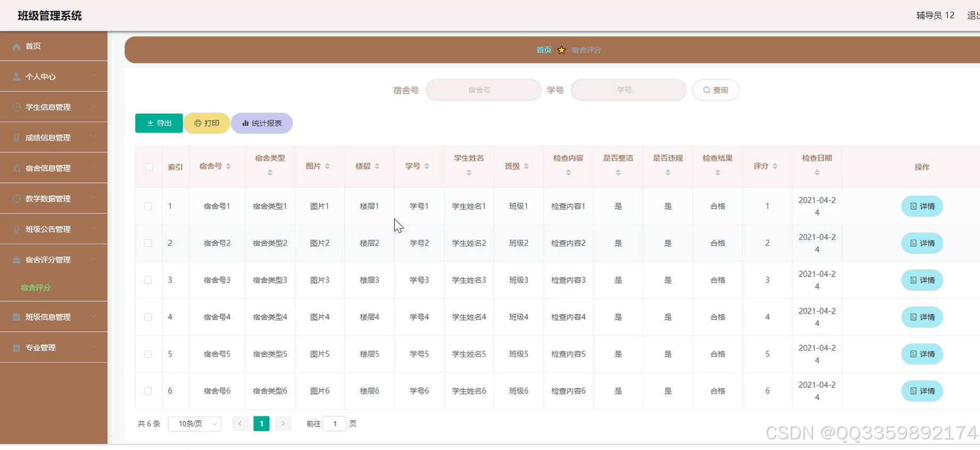Screen dimensions: 980x450
Task: Click the 打印 print button
Action: [x=207, y=123]
